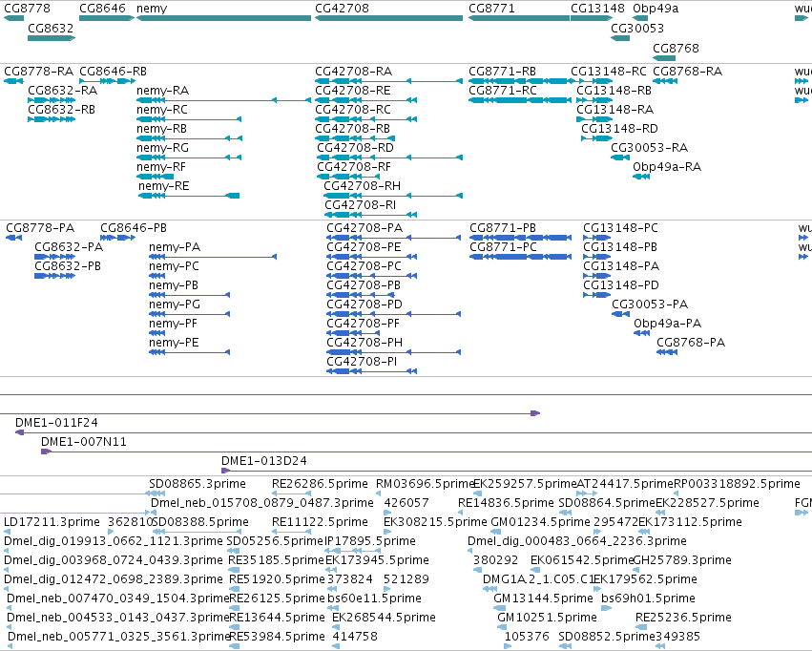812x651 pixels.
Task: Select EST RE11122.5prime
Action: [x=320, y=522]
